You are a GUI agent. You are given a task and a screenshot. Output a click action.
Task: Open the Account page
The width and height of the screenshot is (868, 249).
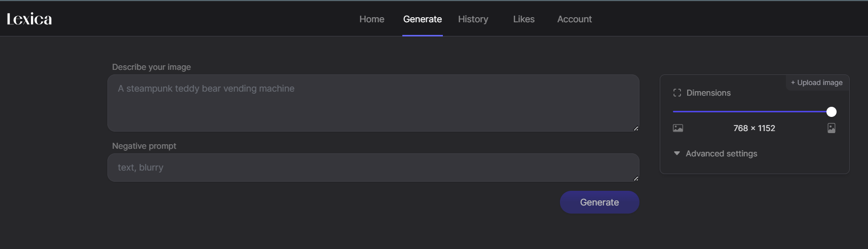[x=575, y=19]
